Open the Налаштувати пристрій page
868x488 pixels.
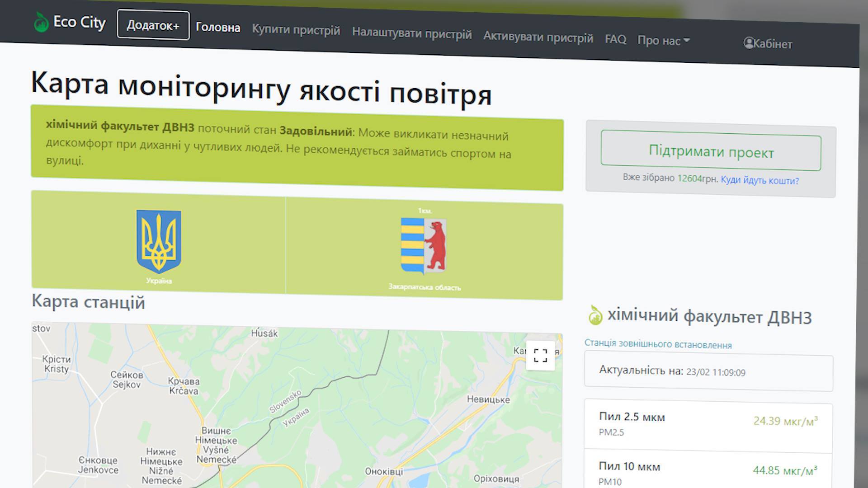412,33
